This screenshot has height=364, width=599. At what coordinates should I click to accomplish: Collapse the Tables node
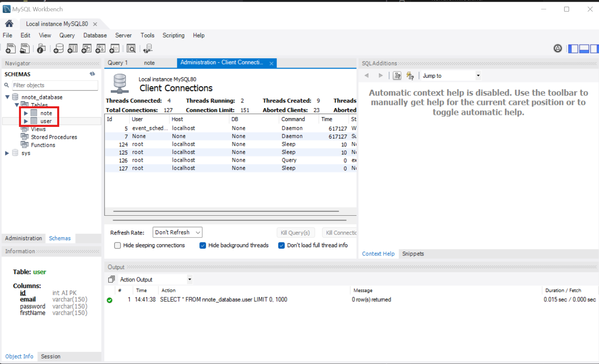17,105
